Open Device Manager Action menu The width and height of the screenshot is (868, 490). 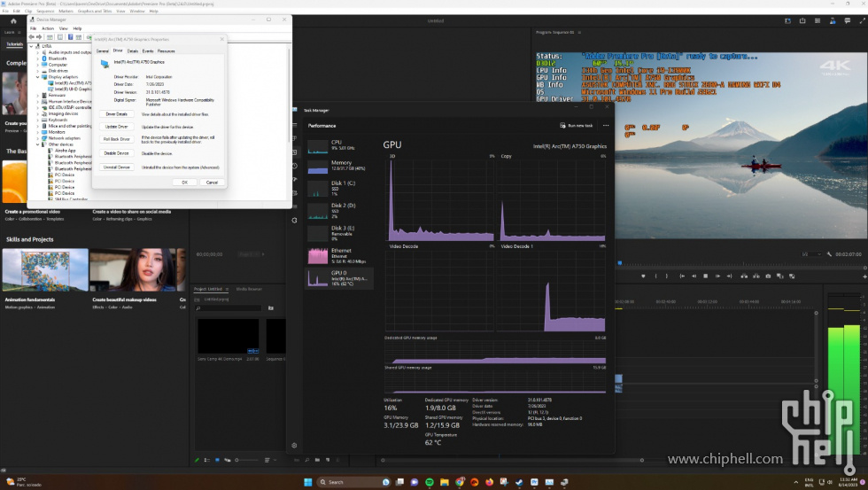tap(48, 28)
